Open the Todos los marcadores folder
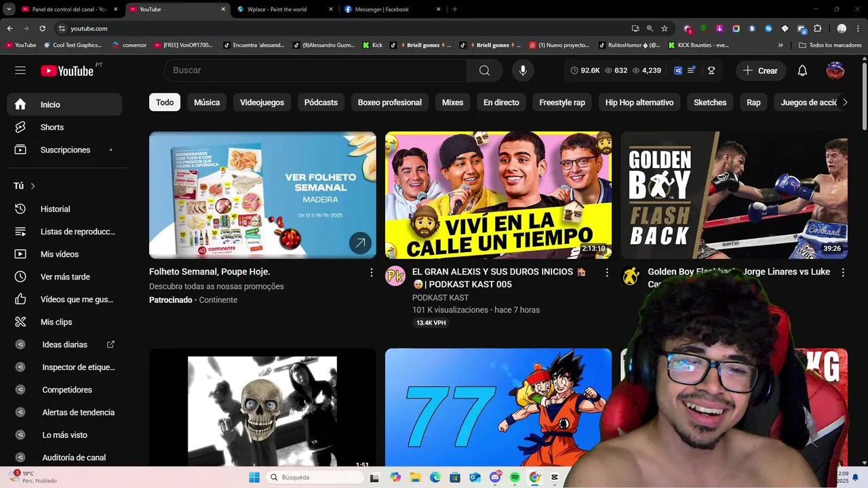Screen dimensions: 868x488 (830, 45)
